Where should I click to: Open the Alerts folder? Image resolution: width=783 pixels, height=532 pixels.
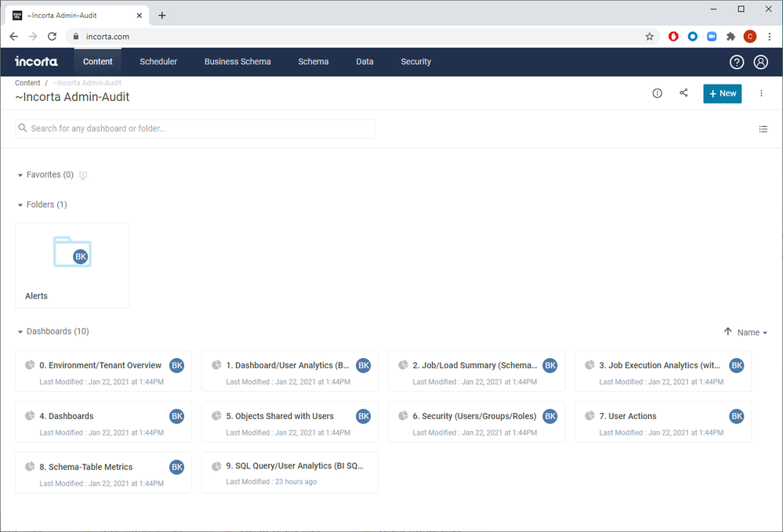click(x=72, y=265)
